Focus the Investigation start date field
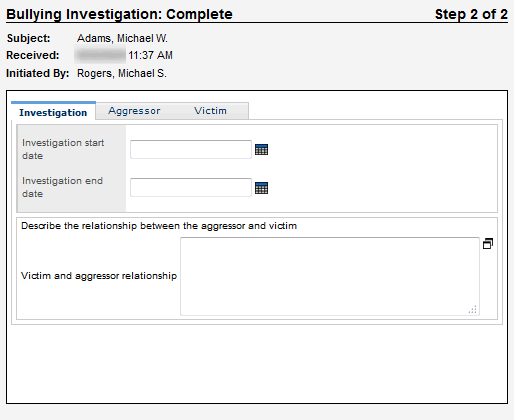 tap(191, 149)
